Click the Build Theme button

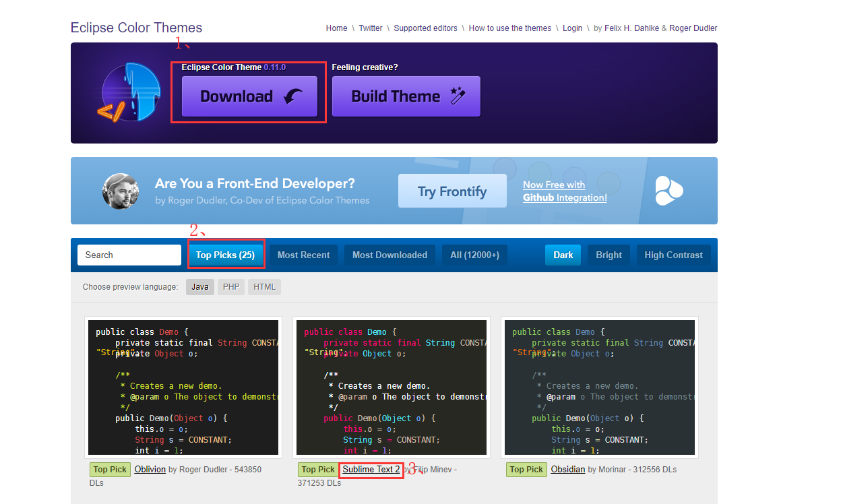tap(406, 96)
